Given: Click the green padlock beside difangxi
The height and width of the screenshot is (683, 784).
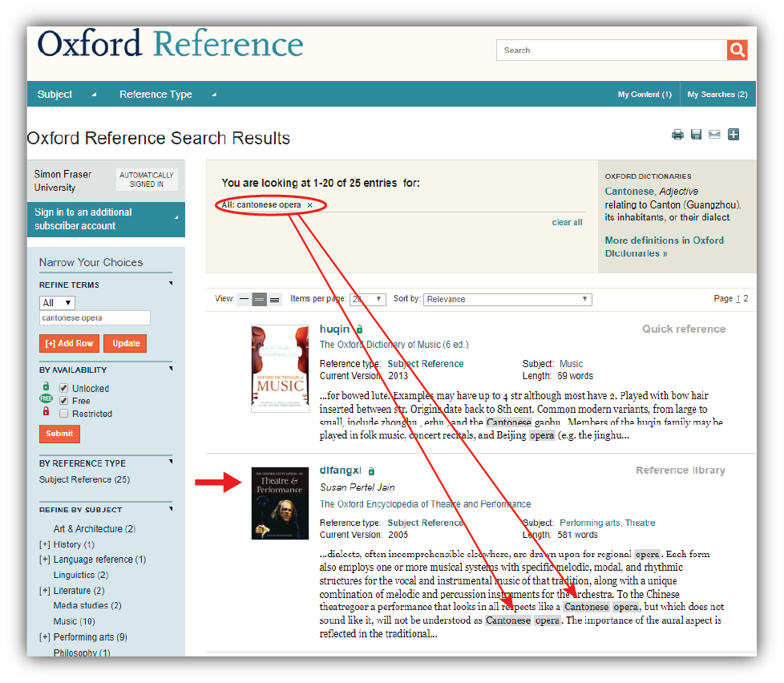Looking at the screenshot, I should 371,471.
